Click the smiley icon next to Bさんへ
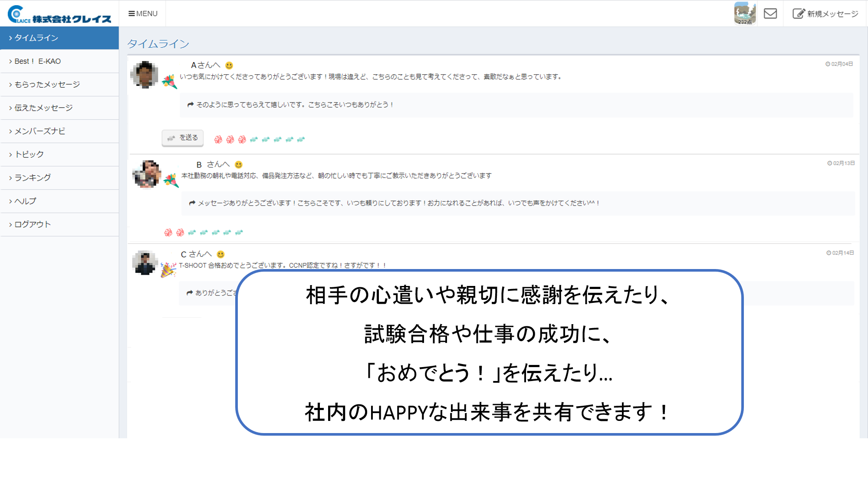 pyautogui.click(x=238, y=164)
